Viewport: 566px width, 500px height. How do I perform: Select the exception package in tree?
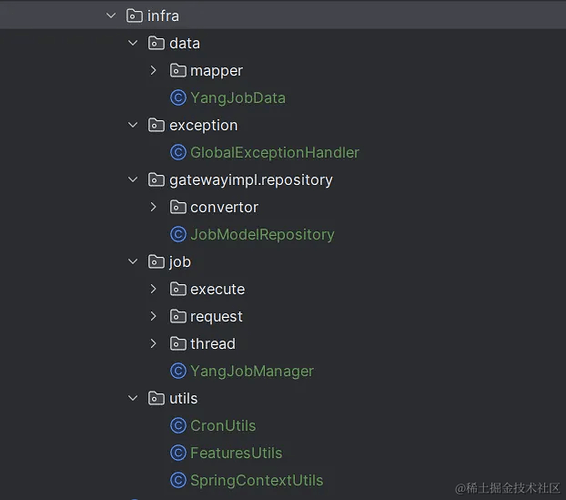[x=204, y=126]
